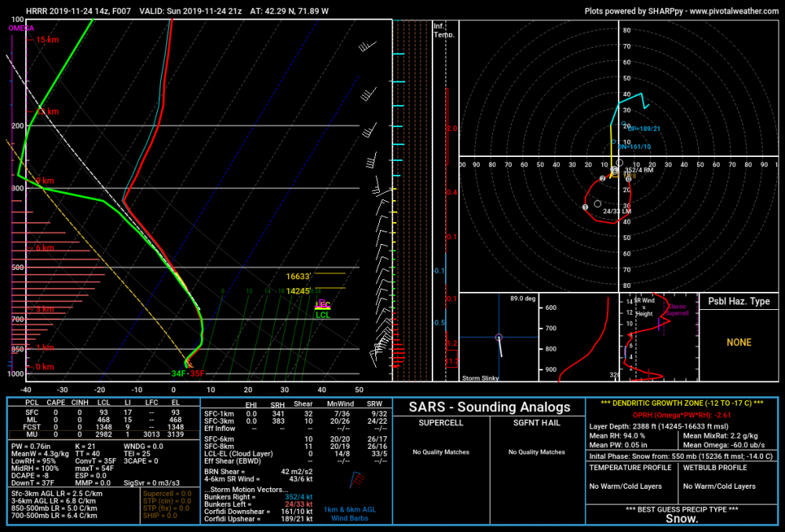The height and width of the screenshot is (532, 785).
Task: Click No Quality Matches under SGFNT HAIL
Action: click(537, 452)
